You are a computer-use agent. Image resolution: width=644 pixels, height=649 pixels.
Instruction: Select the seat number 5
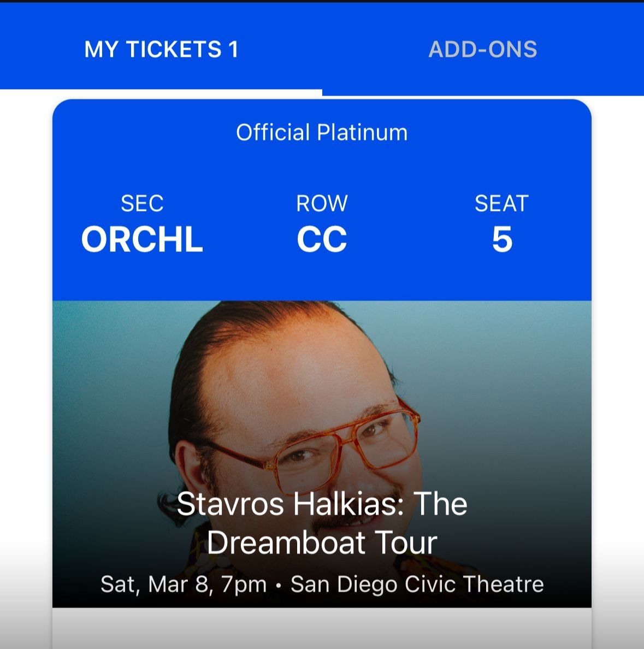click(x=502, y=239)
